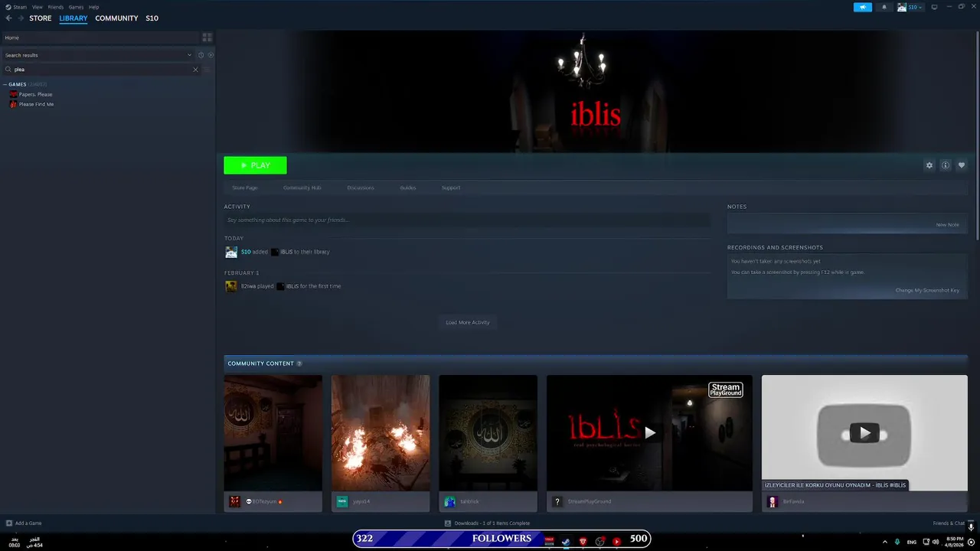Click the Add a Game button
Viewport: 980px width, 551px height.
pos(24,523)
